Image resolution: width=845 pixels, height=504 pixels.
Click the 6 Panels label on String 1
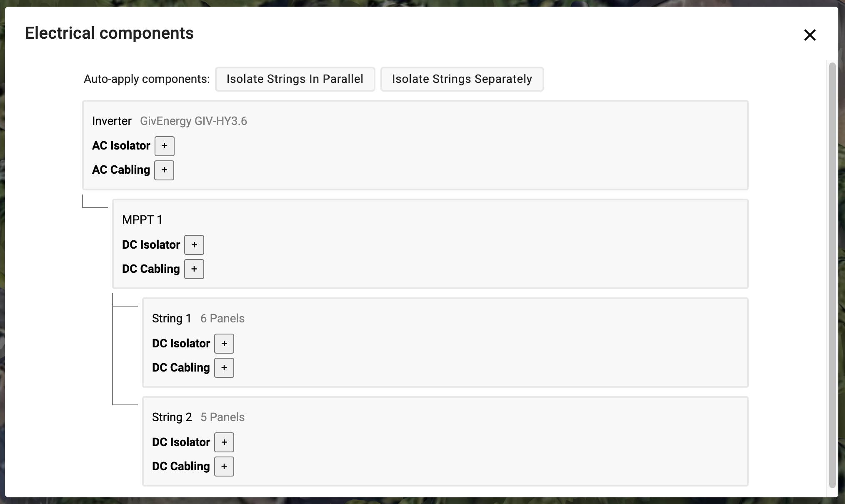click(x=222, y=318)
